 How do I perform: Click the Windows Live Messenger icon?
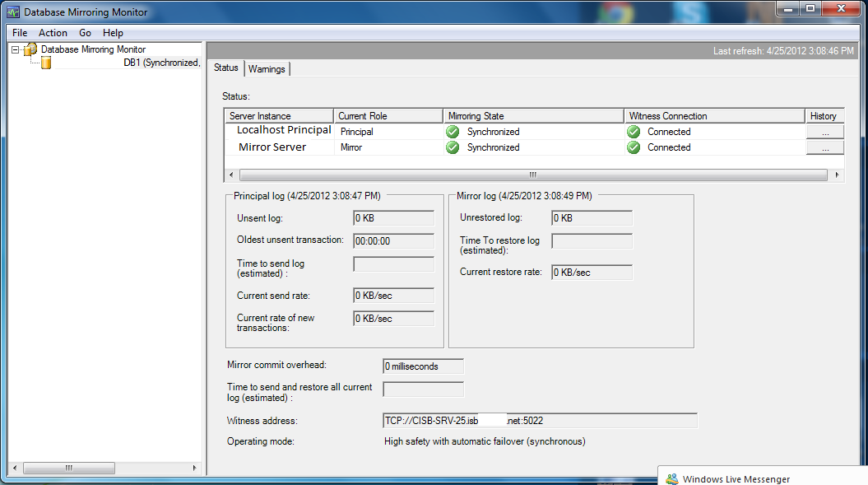click(672, 478)
